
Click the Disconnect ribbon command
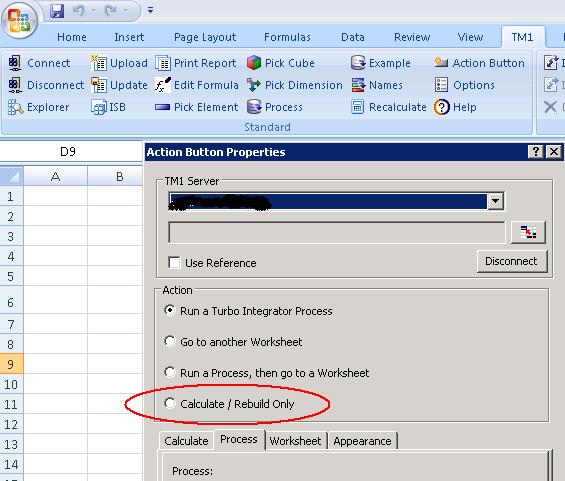pyautogui.click(x=46, y=85)
